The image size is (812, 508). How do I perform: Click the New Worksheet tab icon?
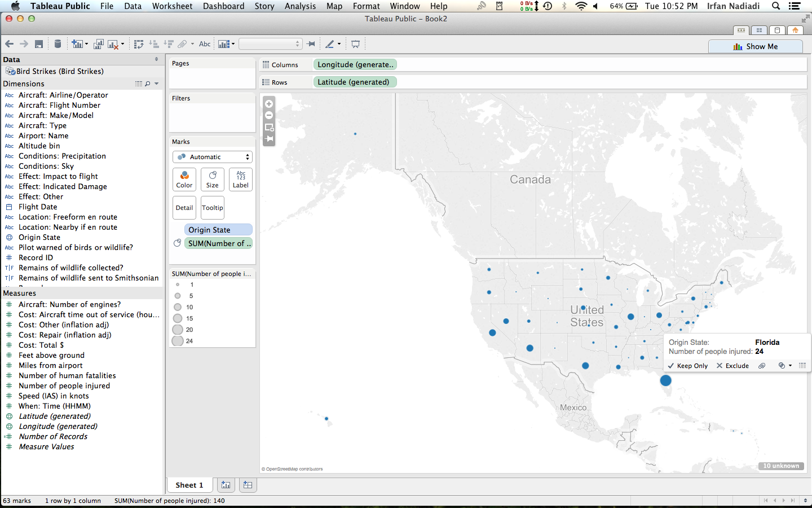226,485
